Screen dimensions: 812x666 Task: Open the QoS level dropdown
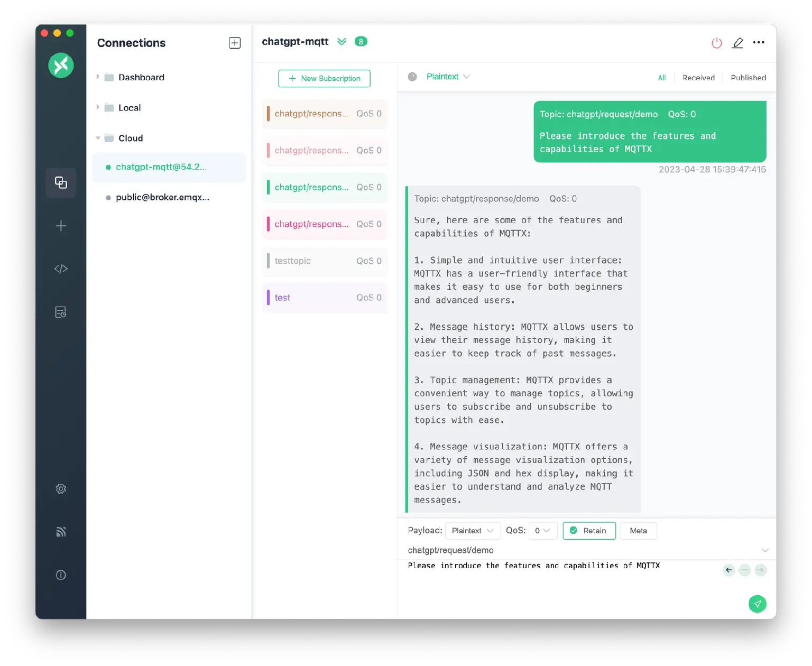tap(542, 531)
